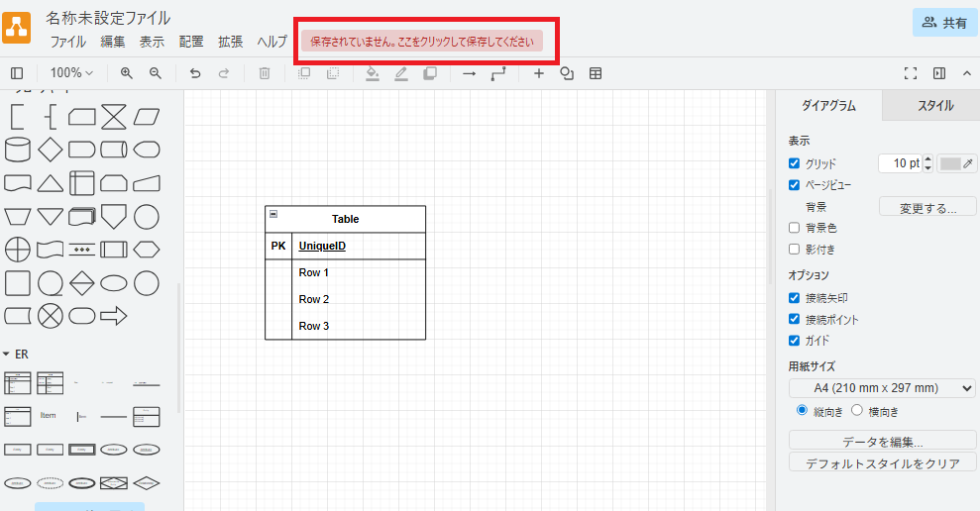
Task: Click the undo arrow icon
Action: pyautogui.click(x=195, y=73)
